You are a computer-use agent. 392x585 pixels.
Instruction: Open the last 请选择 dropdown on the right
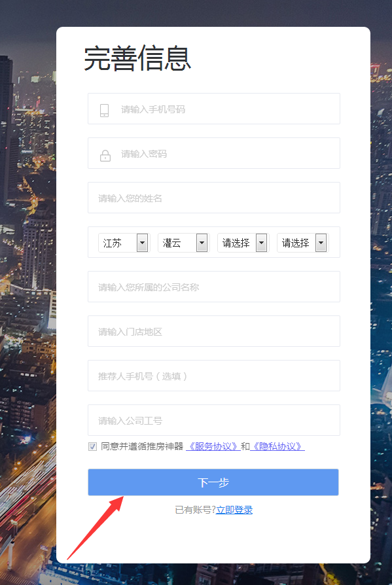302,243
